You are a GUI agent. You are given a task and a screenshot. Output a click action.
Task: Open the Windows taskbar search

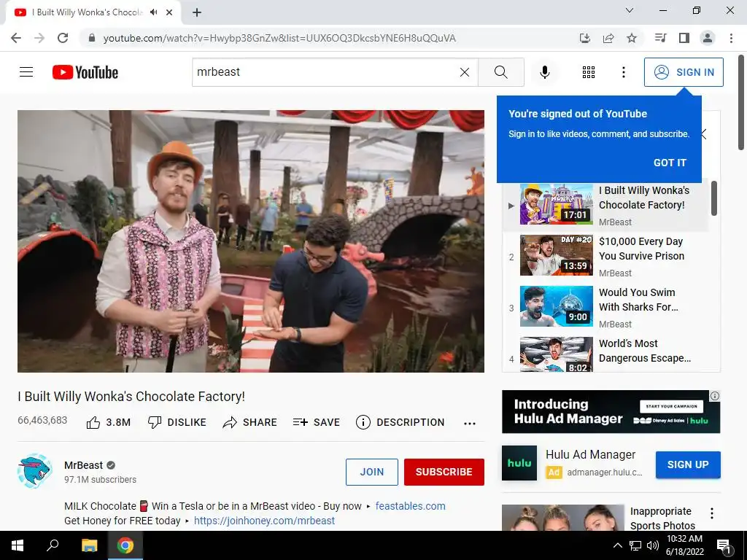[53, 545]
